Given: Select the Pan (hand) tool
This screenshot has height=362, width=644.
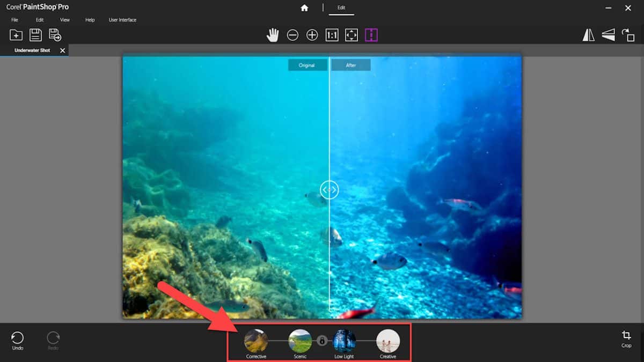Looking at the screenshot, I should pos(273,34).
